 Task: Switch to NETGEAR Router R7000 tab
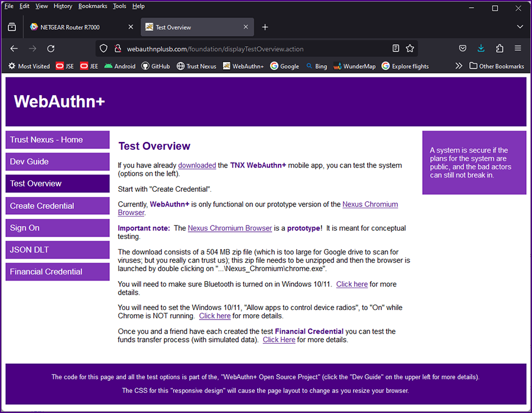click(78, 27)
